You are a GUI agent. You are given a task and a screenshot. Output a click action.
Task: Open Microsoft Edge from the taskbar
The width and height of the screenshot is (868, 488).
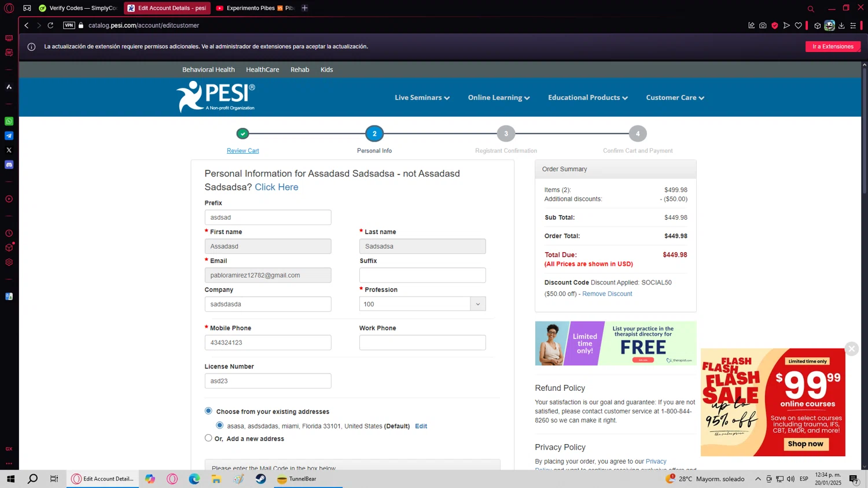tap(194, 479)
